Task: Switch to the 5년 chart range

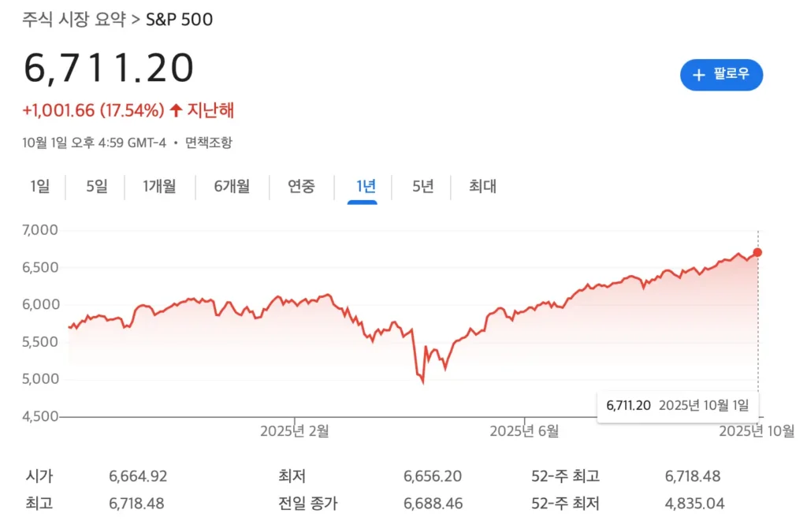Action: pos(422,187)
